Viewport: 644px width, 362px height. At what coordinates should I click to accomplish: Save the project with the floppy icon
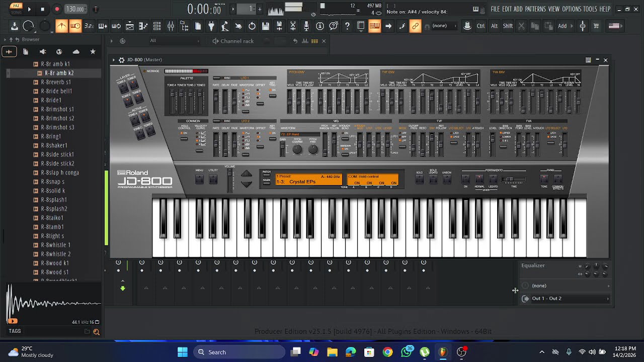266,26
